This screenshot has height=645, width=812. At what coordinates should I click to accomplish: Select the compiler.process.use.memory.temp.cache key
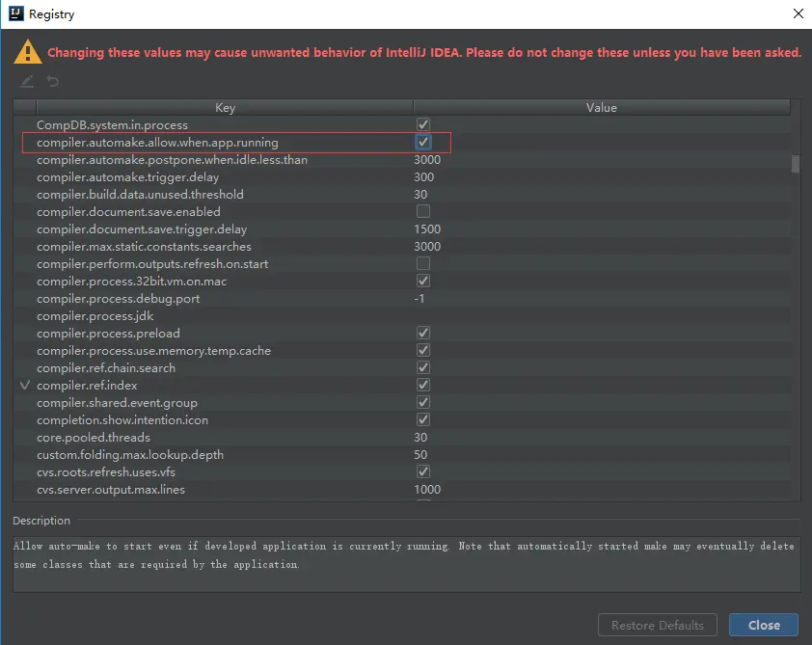(153, 350)
